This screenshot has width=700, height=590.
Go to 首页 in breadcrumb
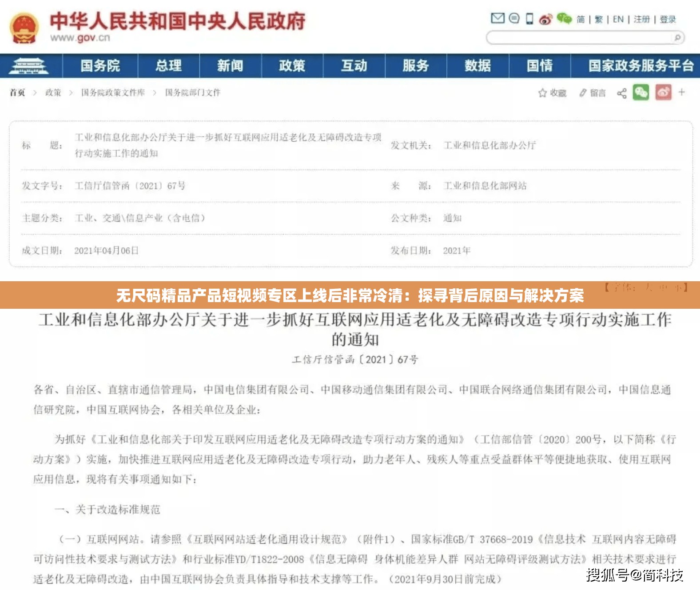click(17, 92)
